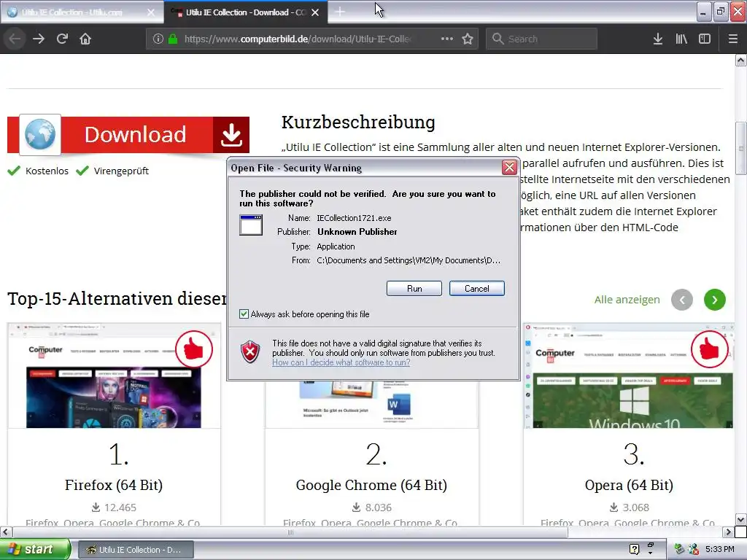Image resolution: width=747 pixels, height=560 pixels.
Task: Go to the Firefox home page
Action: 85,39
